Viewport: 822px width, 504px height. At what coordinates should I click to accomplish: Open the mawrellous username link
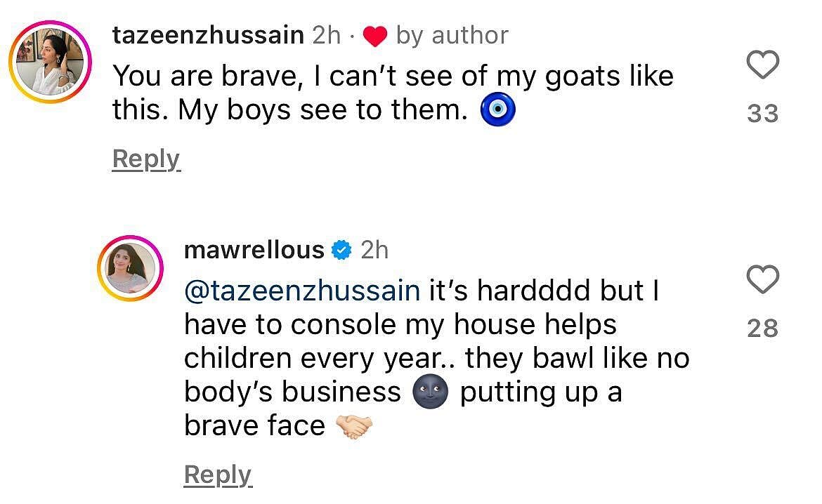[x=254, y=250]
